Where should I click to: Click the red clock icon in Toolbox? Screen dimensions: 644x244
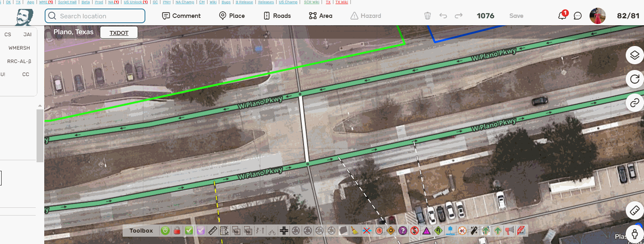tap(379, 231)
